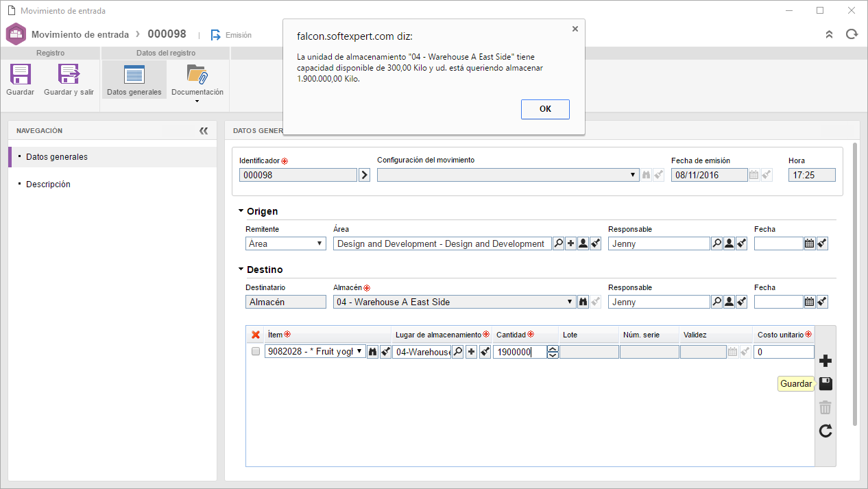Click the calendar icon for the Origen Fecha field
This screenshot has height=489, width=868.
pyautogui.click(x=809, y=243)
